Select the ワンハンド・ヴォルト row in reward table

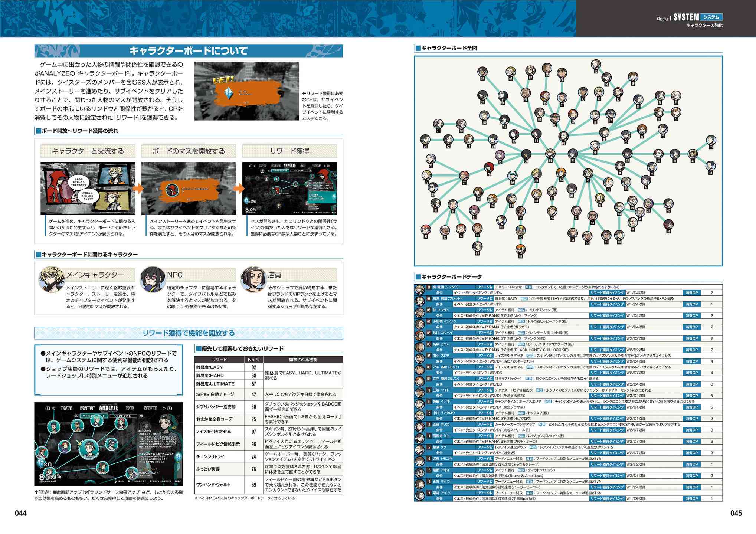point(269,485)
